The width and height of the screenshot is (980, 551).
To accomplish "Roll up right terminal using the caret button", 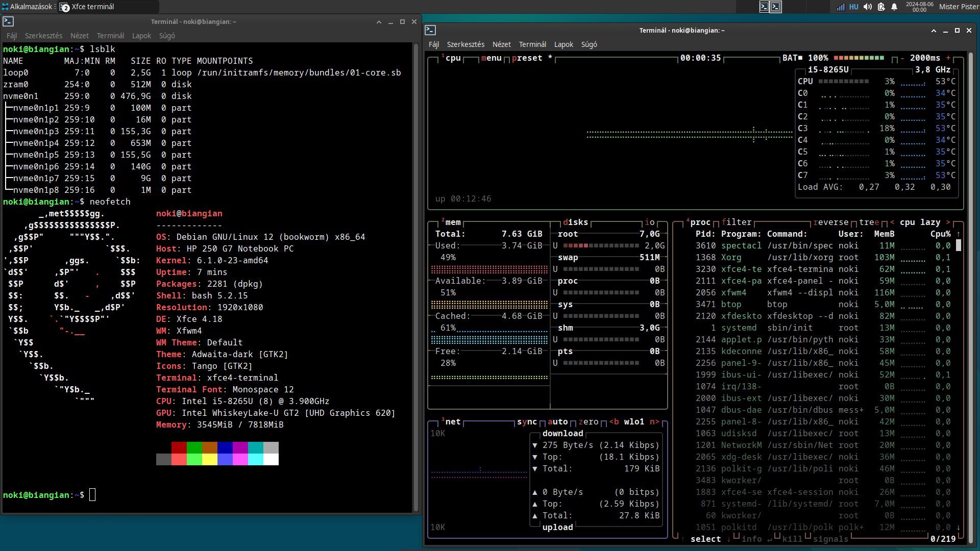I will pyautogui.click(x=934, y=31).
